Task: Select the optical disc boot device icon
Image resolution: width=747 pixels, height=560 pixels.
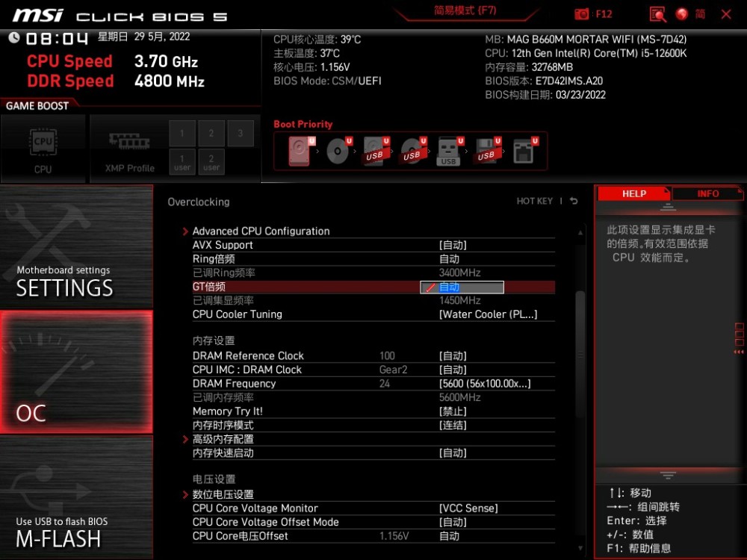Action: pos(338,152)
